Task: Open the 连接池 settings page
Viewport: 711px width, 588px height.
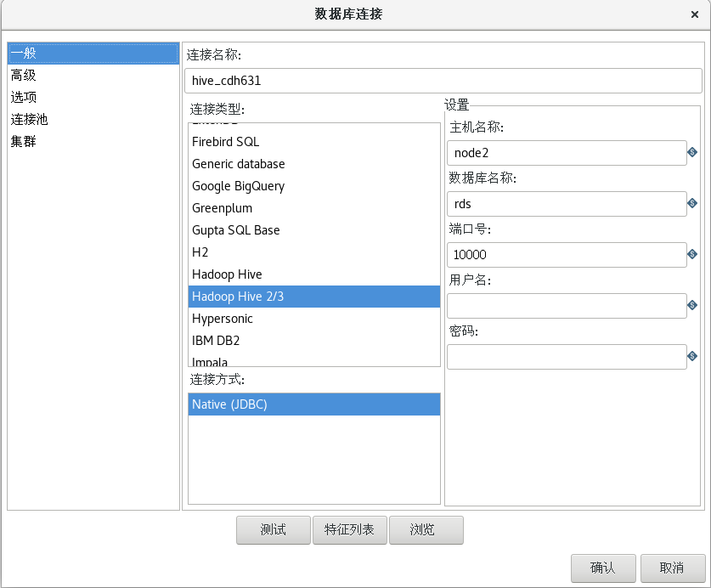Action: tap(93, 119)
